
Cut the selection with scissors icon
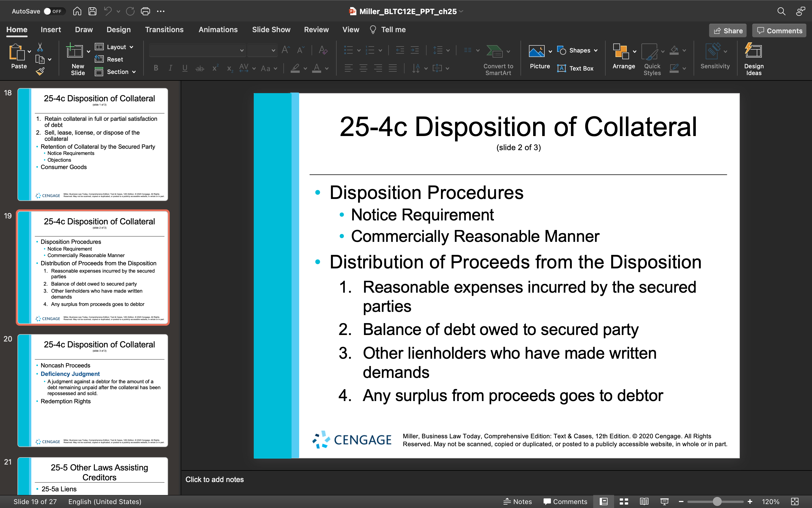pos(40,47)
